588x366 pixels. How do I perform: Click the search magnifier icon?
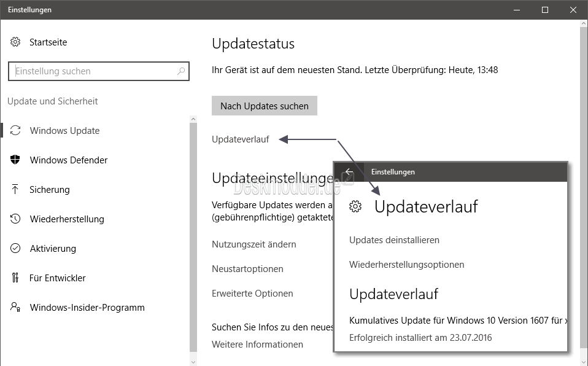180,71
